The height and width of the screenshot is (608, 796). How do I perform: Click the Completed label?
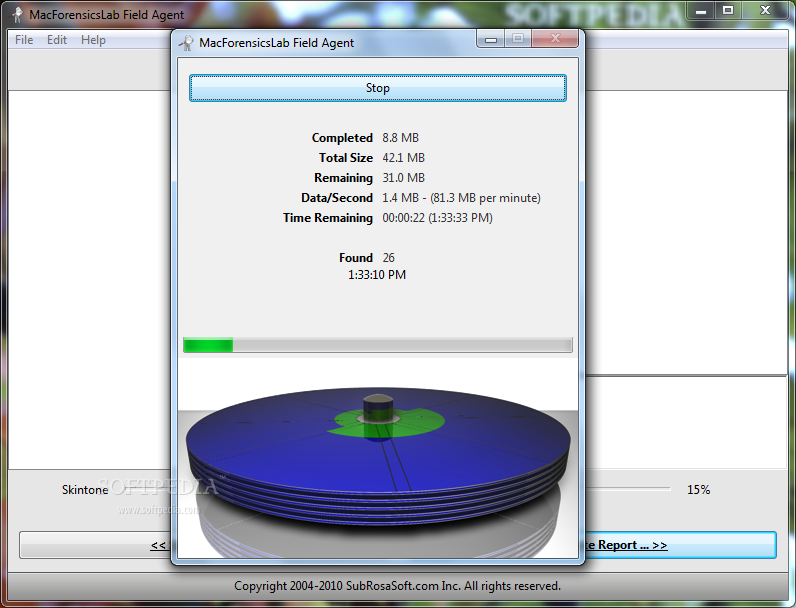[342, 138]
